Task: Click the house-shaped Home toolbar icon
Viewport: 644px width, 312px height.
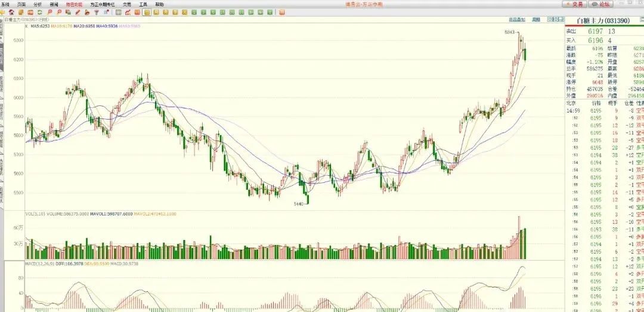Action: pos(11,13)
